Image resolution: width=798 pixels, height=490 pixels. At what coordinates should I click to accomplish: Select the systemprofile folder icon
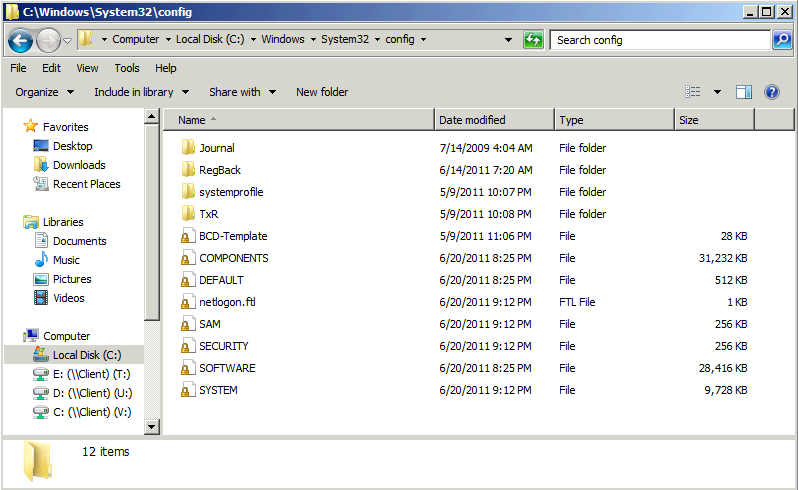coord(188,192)
